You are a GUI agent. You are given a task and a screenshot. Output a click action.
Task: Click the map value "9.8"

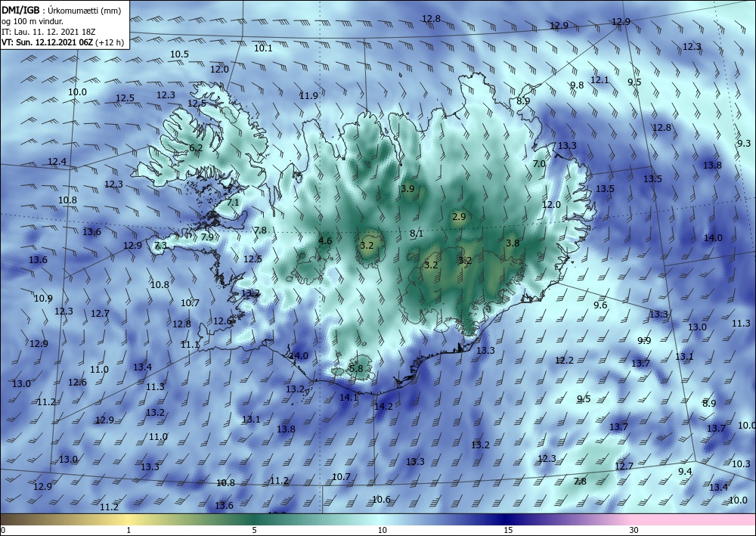(x=577, y=85)
